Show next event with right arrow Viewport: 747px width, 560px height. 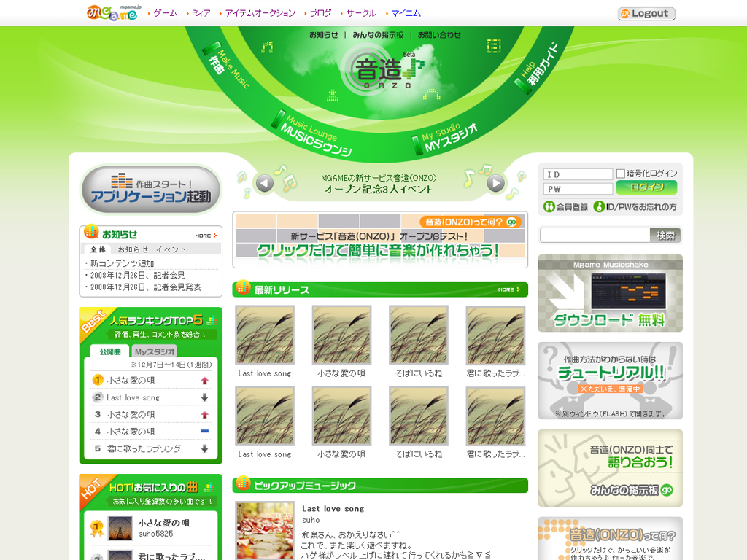pos(495,183)
